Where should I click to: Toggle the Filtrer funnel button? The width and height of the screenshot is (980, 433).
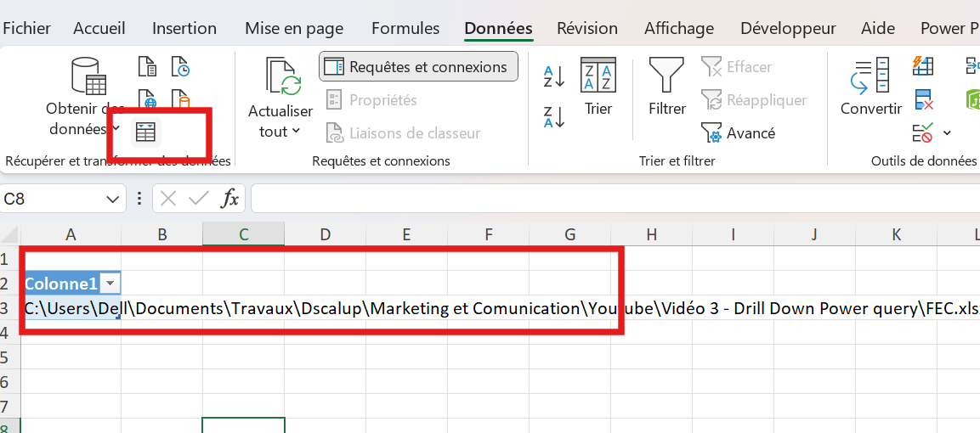pyautogui.click(x=667, y=86)
